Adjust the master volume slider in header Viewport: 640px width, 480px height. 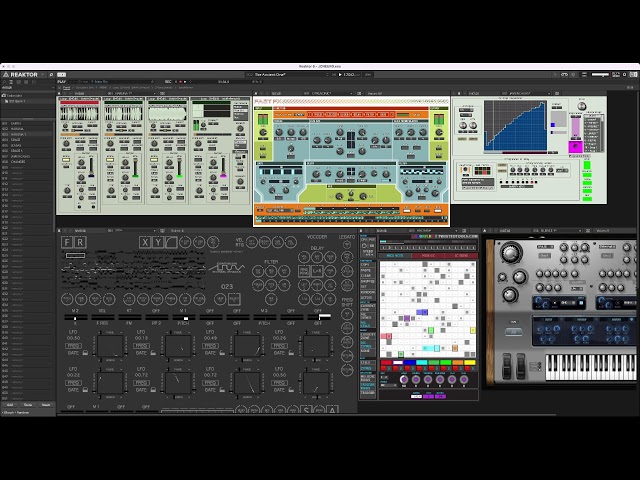[600, 75]
